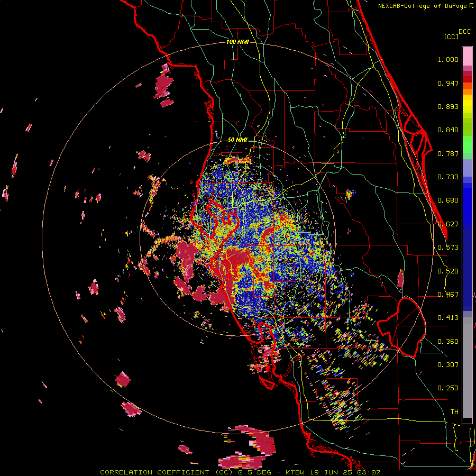Click the DCC label above the color scale
This screenshot has height=476, width=476.
464,32
